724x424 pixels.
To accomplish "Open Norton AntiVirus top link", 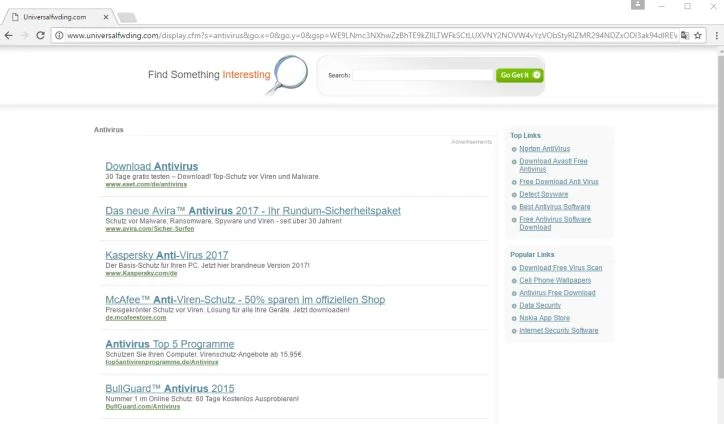I will (544, 149).
